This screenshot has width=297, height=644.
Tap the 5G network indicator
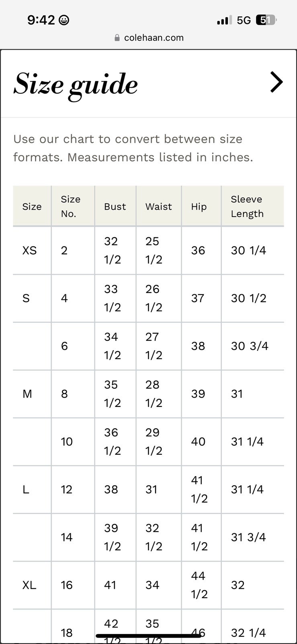pyautogui.click(x=244, y=20)
